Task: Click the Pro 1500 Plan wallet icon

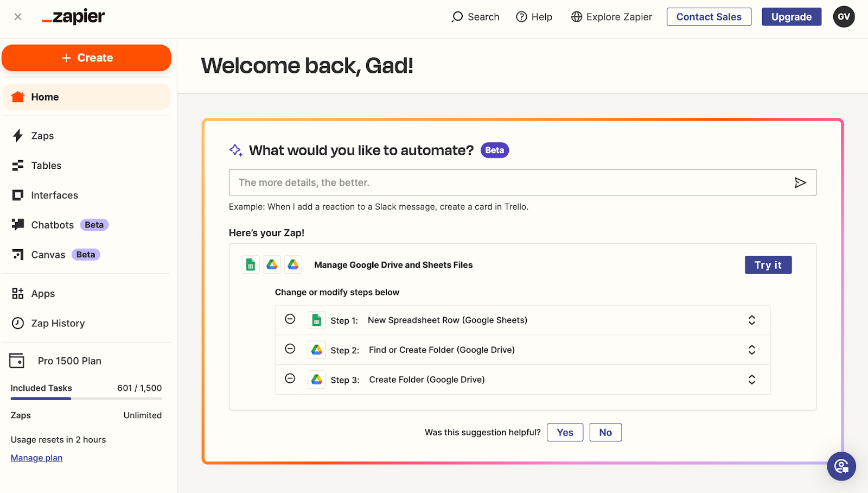Action: [17, 361]
